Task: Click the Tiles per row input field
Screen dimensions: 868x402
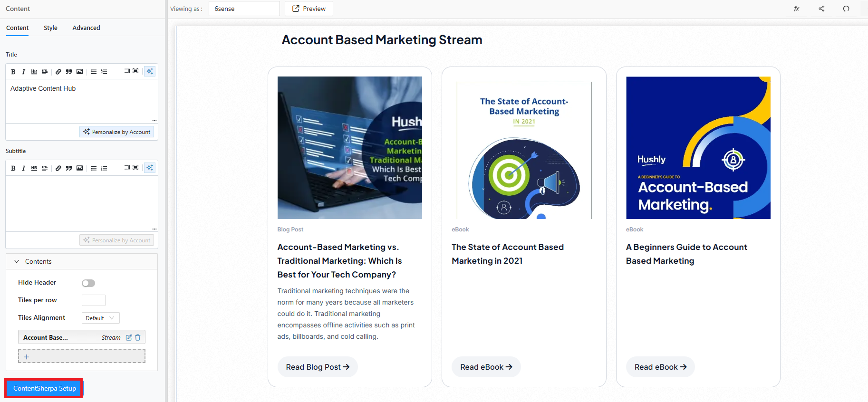Action: [94, 300]
